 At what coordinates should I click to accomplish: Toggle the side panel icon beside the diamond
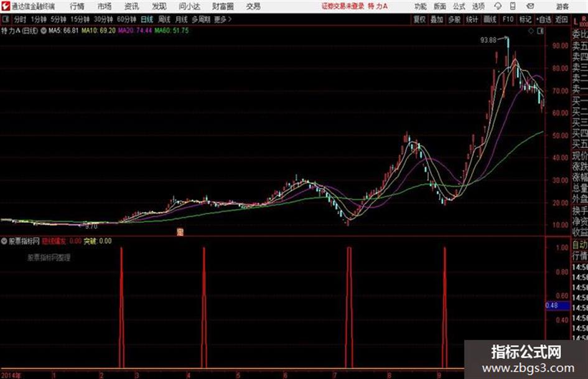[540, 31]
